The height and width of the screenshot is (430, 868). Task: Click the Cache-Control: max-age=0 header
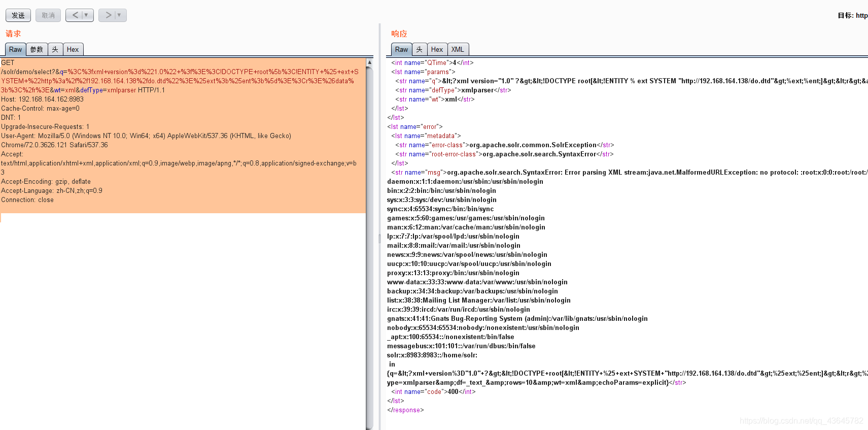pyautogui.click(x=40, y=108)
